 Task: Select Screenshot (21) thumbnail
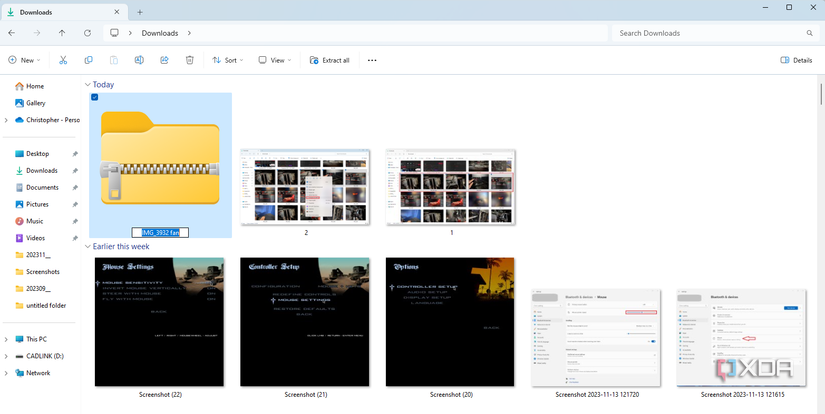point(305,322)
